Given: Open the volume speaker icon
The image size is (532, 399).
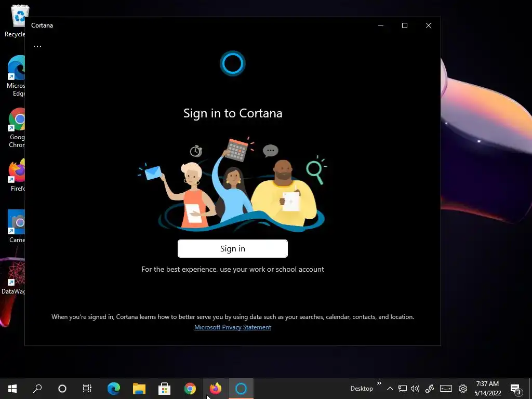Looking at the screenshot, I should tap(415, 389).
